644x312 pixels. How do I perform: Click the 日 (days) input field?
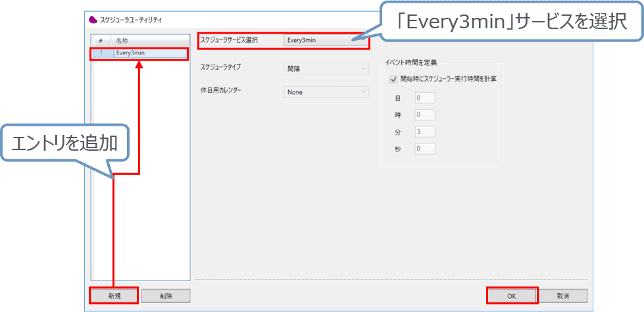425,98
